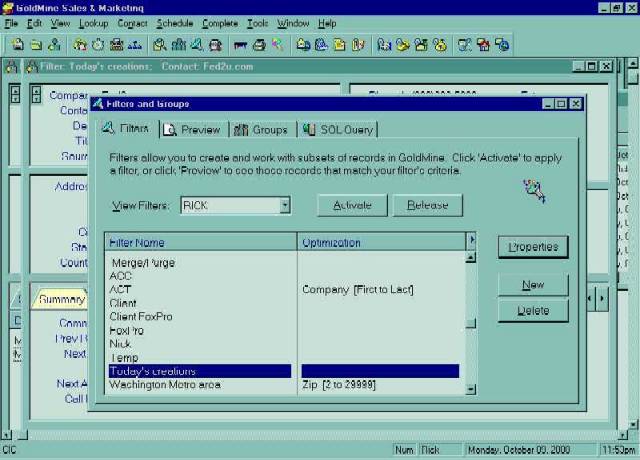Click the Filter Name column header

pyautogui.click(x=201, y=242)
